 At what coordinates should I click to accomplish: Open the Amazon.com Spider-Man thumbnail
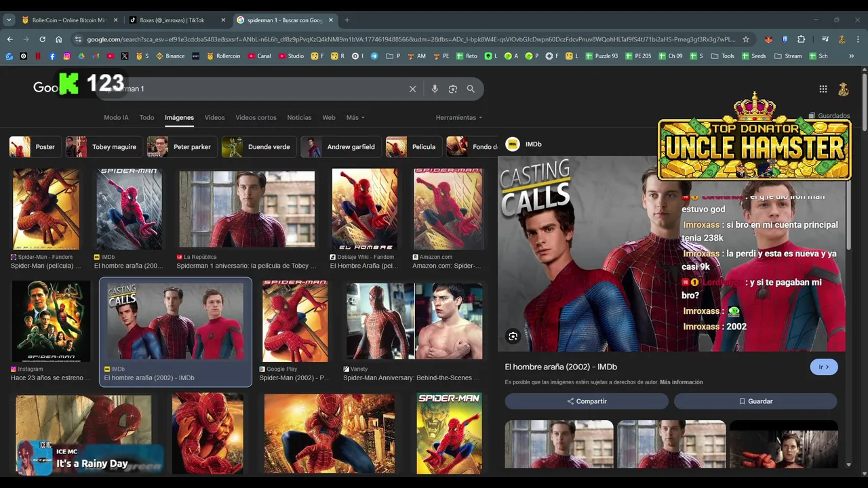click(x=448, y=209)
